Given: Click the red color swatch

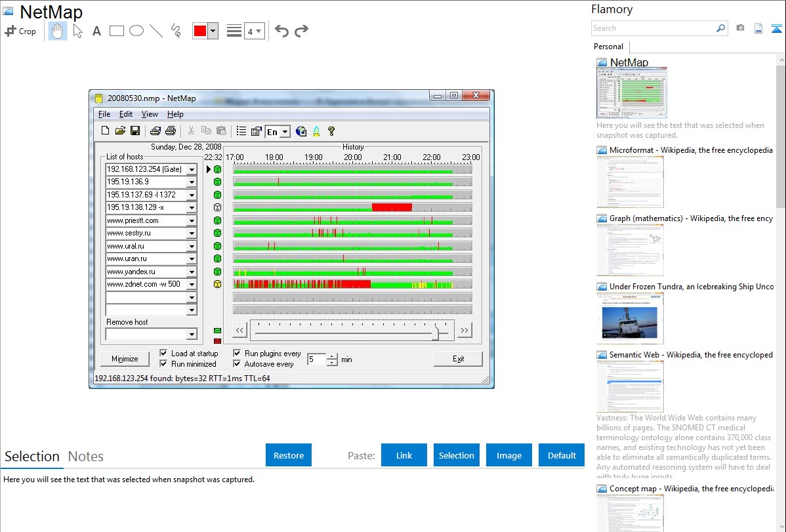Looking at the screenshot, I should point(200,31).
